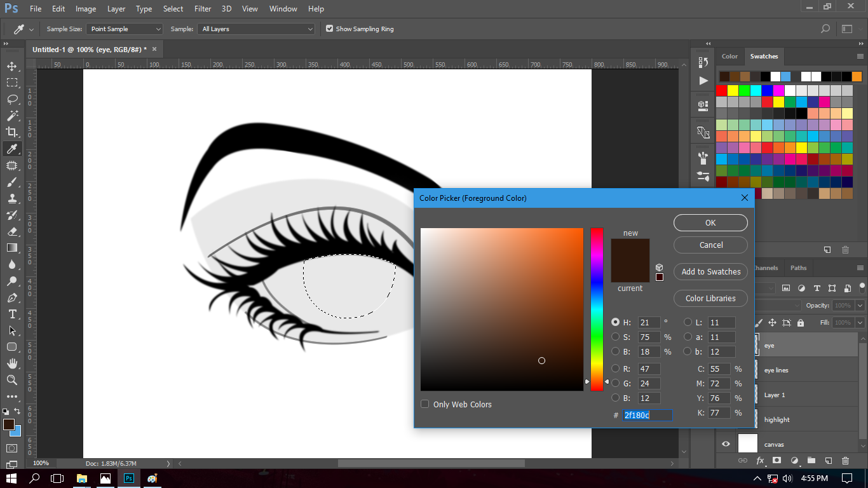Select the H hue radio button
Image resolution: width=868 pixels, height=488 pixels.
[615, 322]
